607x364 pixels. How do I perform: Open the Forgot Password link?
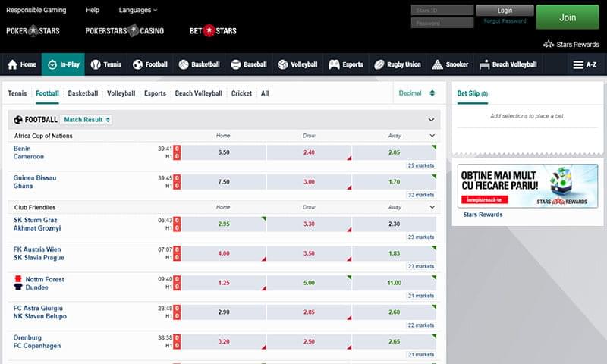[505, 21]
